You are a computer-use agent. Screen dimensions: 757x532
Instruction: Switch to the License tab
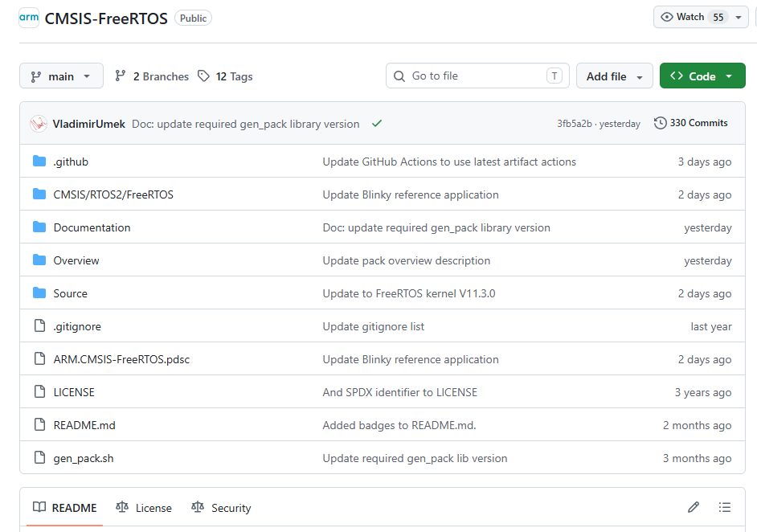pyautogui.click(x=144, y=508)
